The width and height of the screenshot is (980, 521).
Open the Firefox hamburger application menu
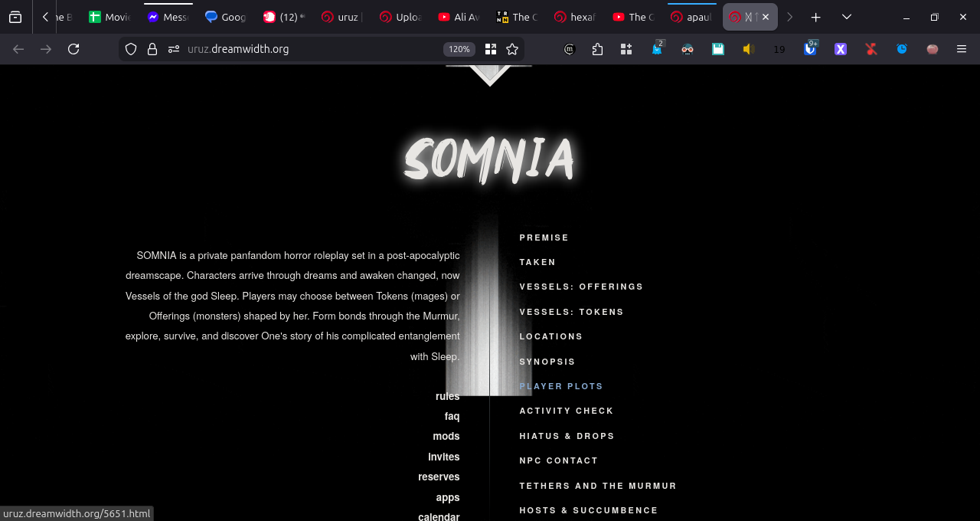point(962,49)
